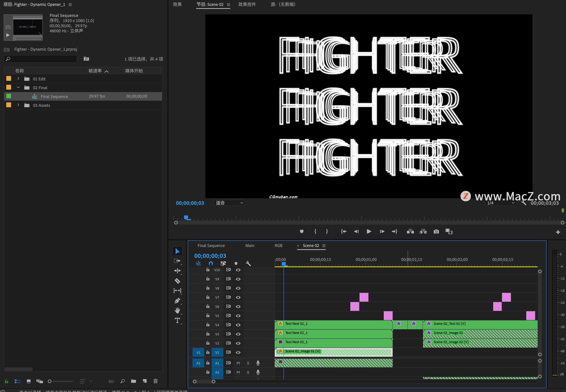Toggle timeline snap magnet icon
566x392 pixels.
click(211, 263)
